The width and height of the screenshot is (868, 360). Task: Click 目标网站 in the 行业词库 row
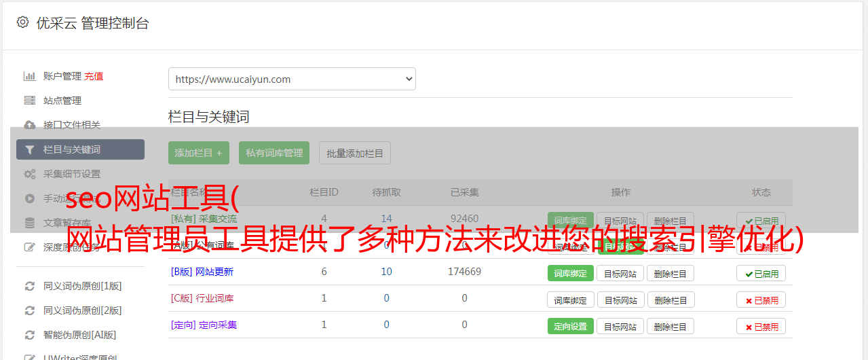click(621, 300)
